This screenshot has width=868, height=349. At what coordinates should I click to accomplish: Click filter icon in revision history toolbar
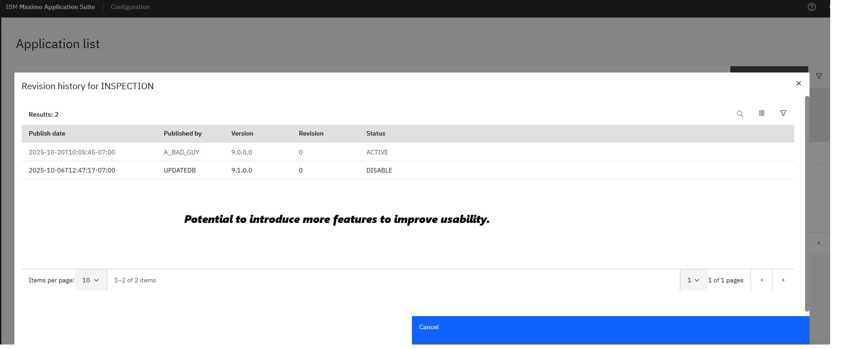pos(783,113)
